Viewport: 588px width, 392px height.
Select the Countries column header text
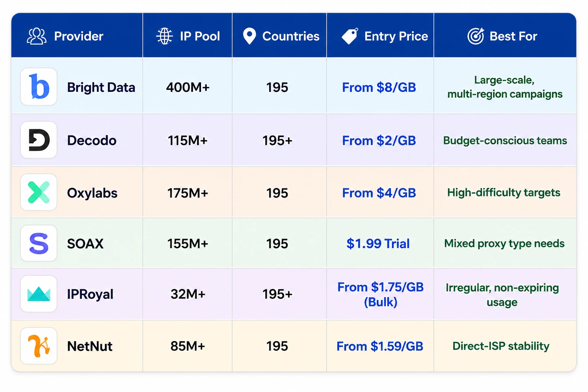(x=291, y=36)
